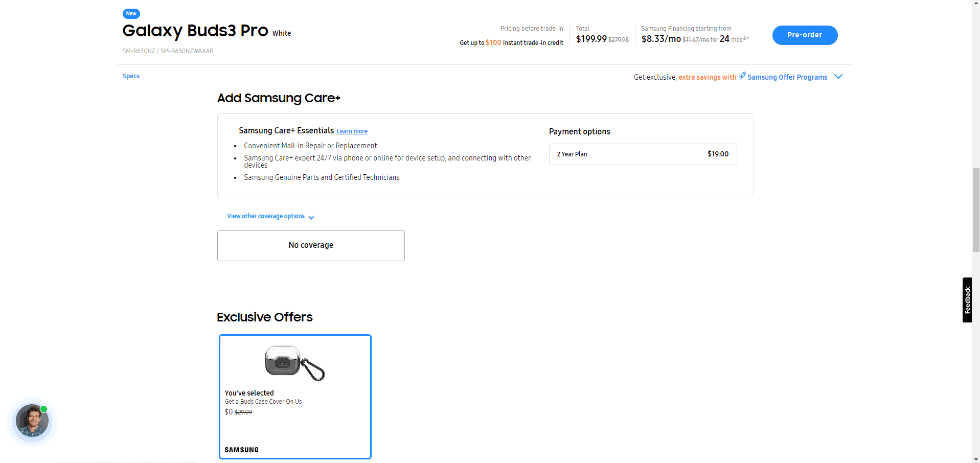The width and height of the screenshot is (980, 463).
Task: Expand View other coverage options chevron
Action: (x=311, y=217)
